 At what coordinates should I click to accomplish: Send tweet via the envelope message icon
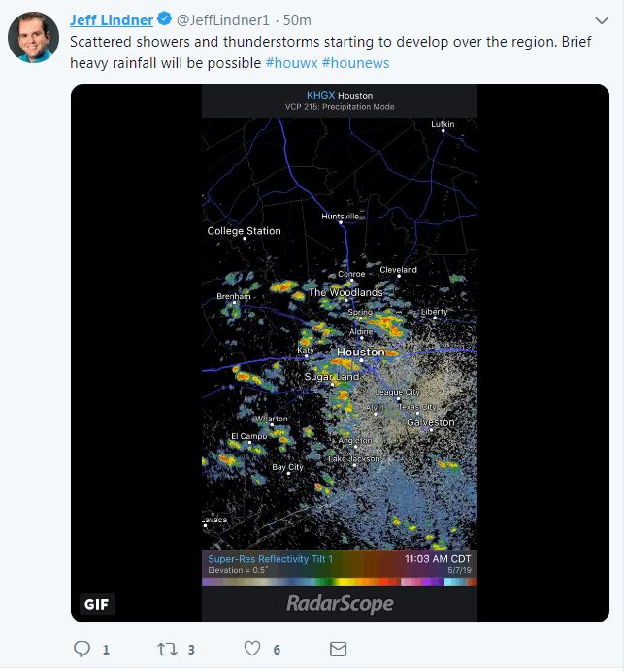(338, 649)
